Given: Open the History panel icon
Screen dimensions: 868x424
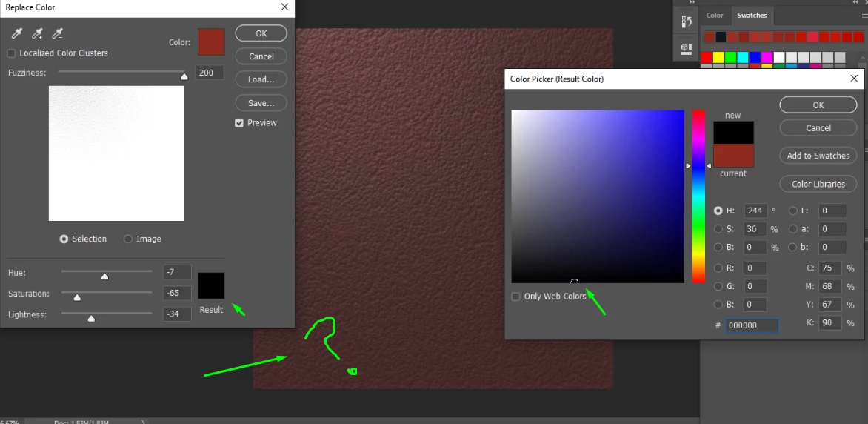Looking at the screenshot, I should (x=687, y=21).
